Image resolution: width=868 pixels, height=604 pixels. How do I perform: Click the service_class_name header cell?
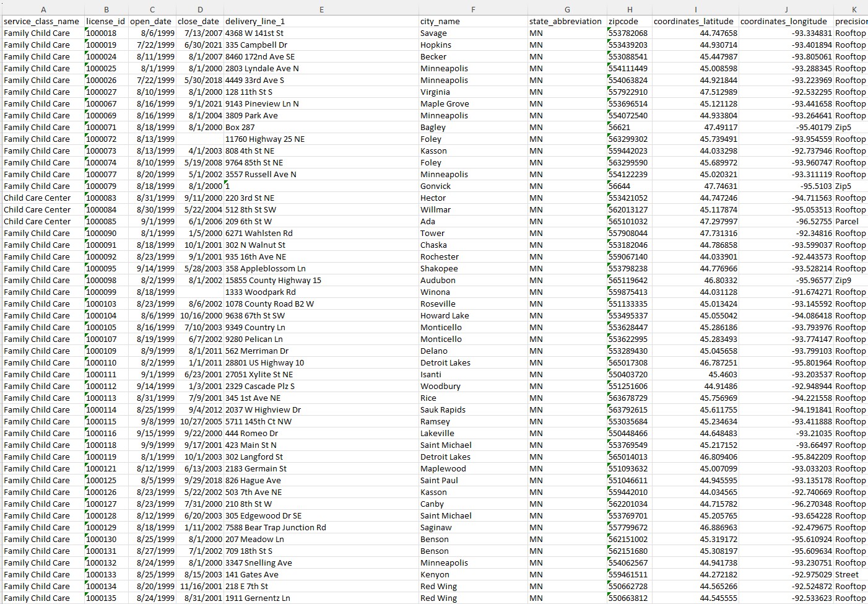41,21
